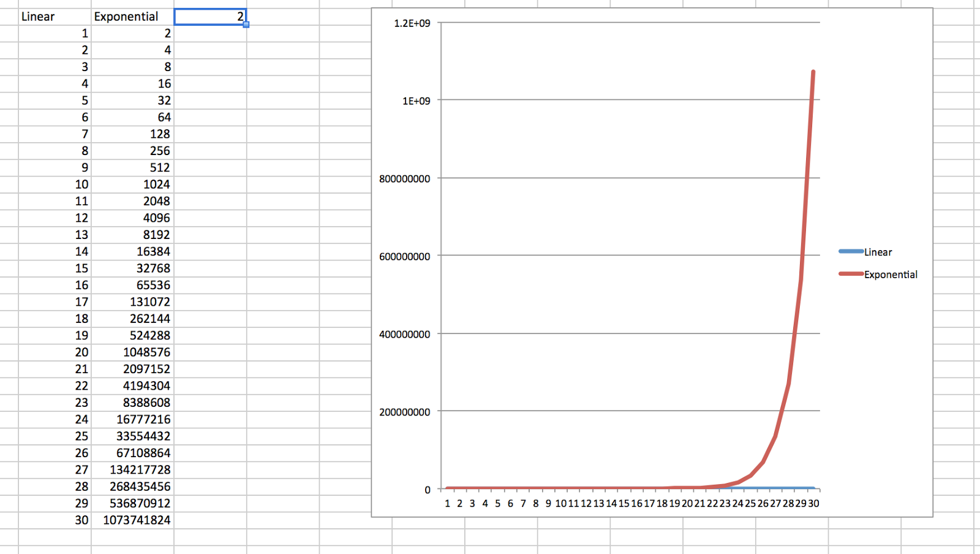The image size is (980, 554).
Task: Click the fill handle on the selected cell
Action: coord(246,25)
